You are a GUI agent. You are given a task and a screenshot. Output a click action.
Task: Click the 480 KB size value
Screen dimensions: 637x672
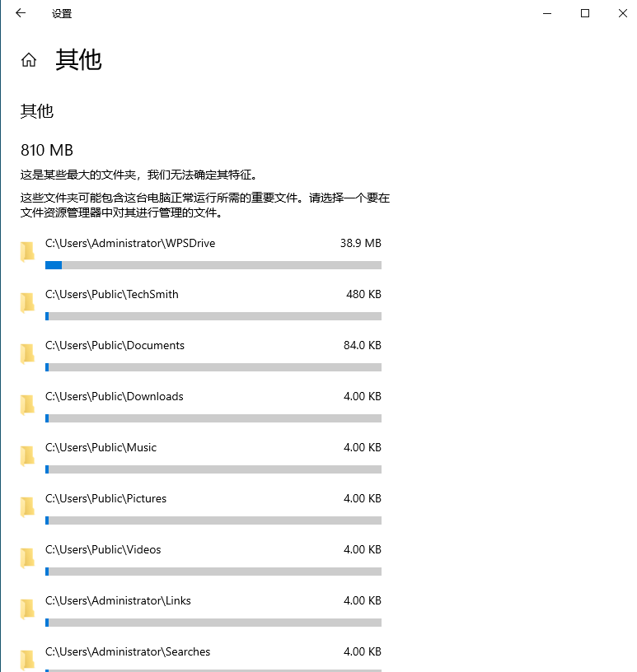[x=363, y=295]
